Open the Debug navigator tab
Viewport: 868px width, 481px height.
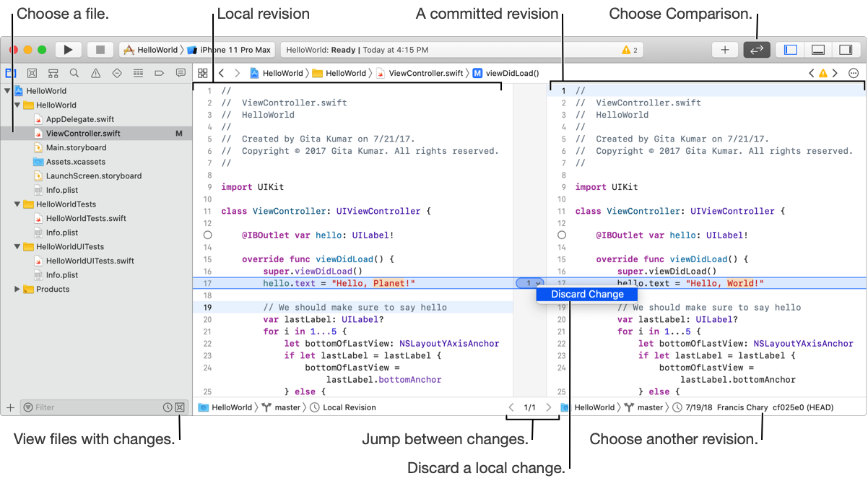pos(138,73)
